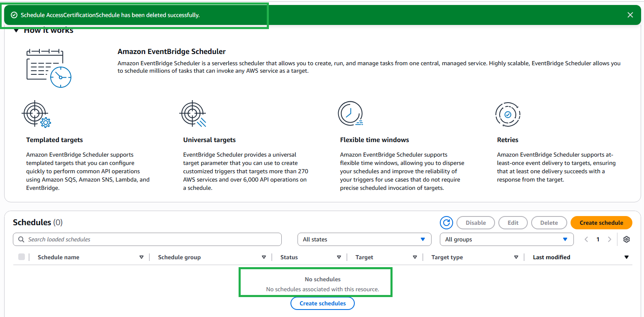This screenshot has height=317, width=644.
Task: Click the Disable button
Action: pos(476,223)
